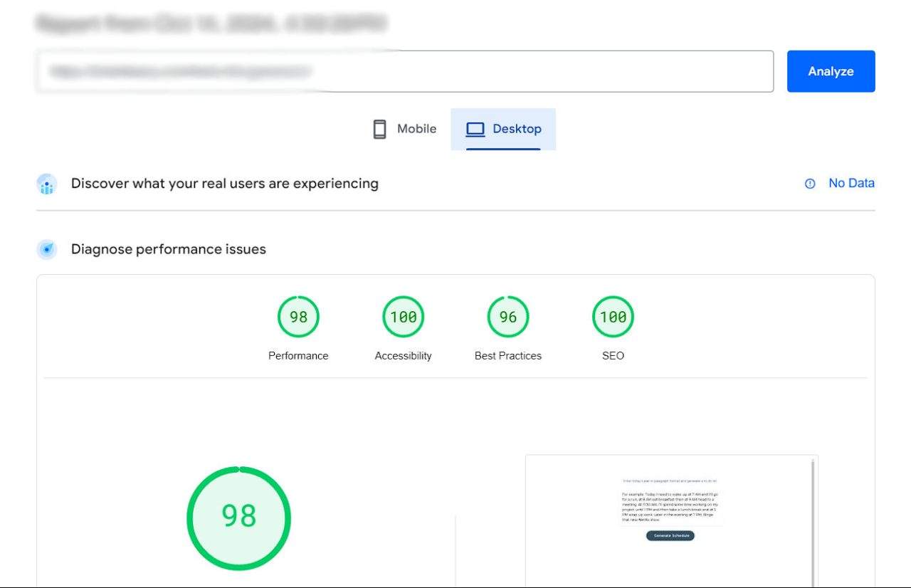
Task: Select the Accessibility 100 score gauge
Action: click(403, 317)
